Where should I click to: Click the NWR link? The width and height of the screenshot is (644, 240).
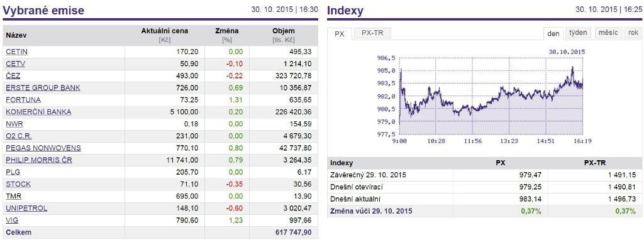pos(14,124)
